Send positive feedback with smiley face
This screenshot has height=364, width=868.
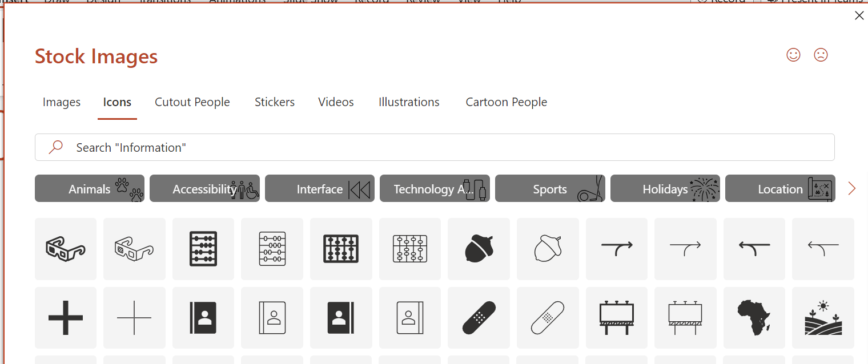[793, 55]
